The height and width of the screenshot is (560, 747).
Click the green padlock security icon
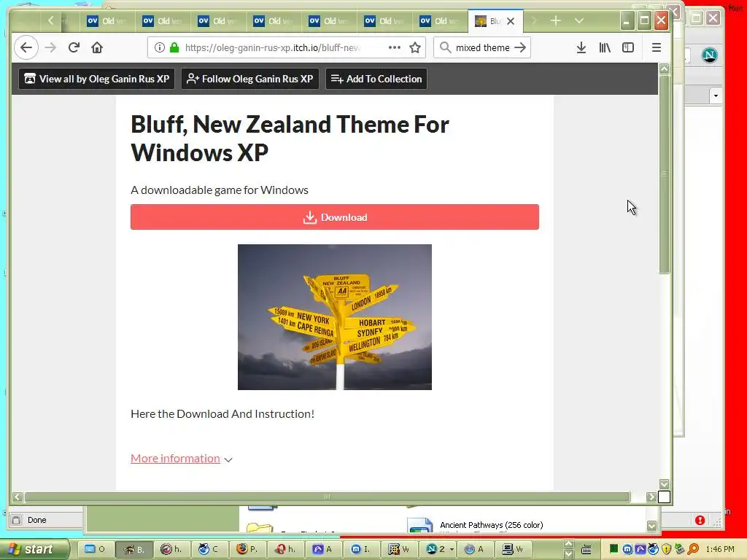(174, 47)
